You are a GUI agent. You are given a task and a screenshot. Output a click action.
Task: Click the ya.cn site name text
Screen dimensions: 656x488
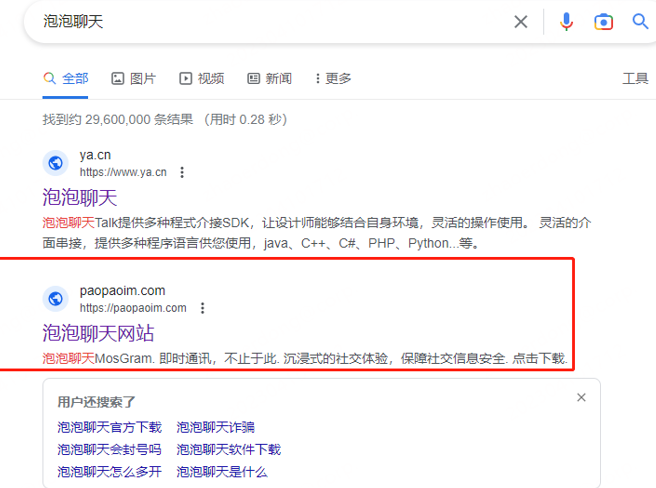pos(95,155)
